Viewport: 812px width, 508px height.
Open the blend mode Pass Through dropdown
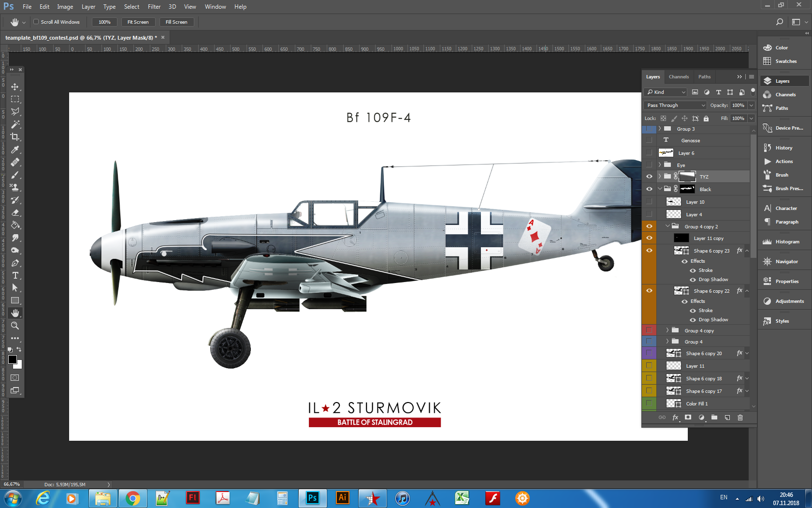676,105
